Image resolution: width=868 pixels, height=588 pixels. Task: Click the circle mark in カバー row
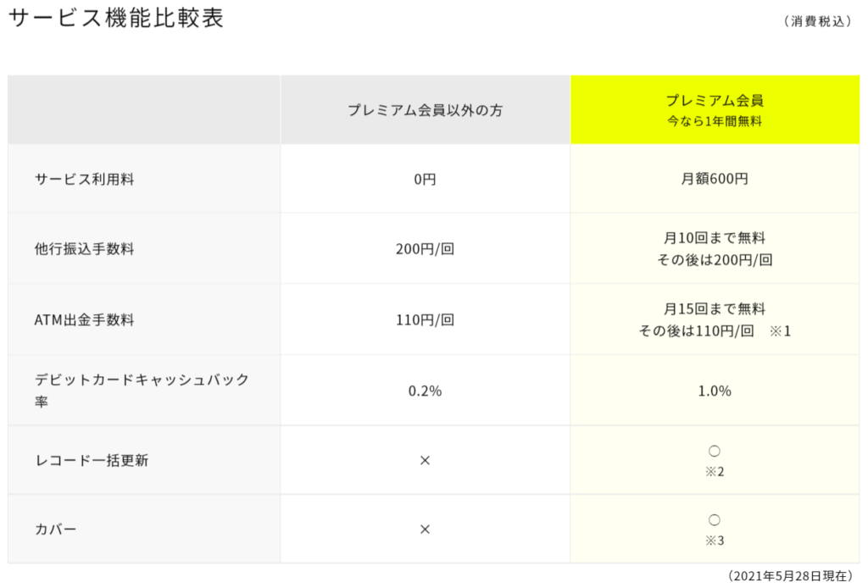[714, 520]
